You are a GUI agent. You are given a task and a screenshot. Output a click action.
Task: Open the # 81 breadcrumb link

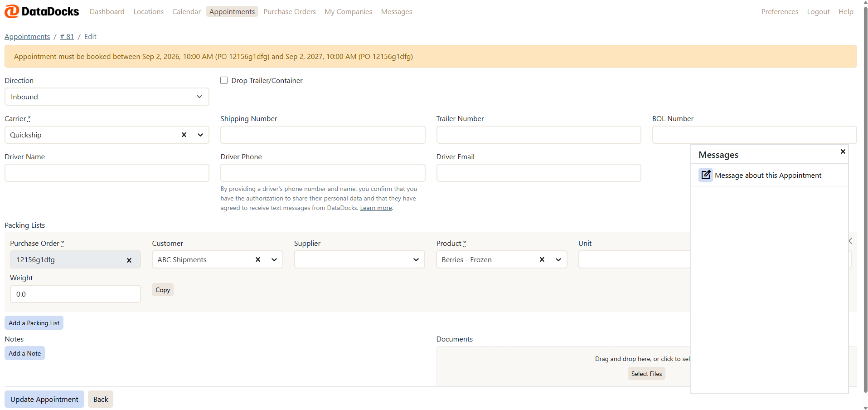point(67,36)
